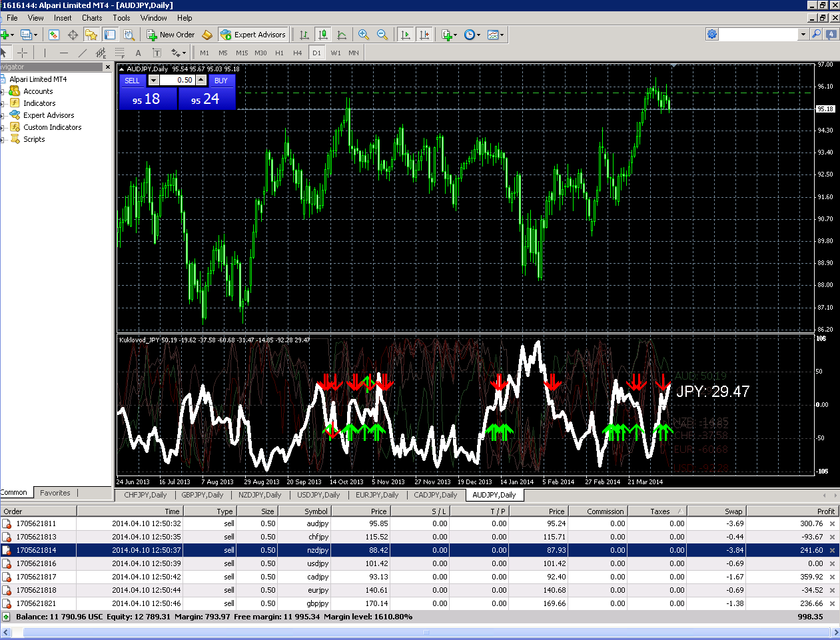Open the notifications chat icon
Image resolution: width=840 pixels, height=640 pixels.
click(x=831, y=34)
